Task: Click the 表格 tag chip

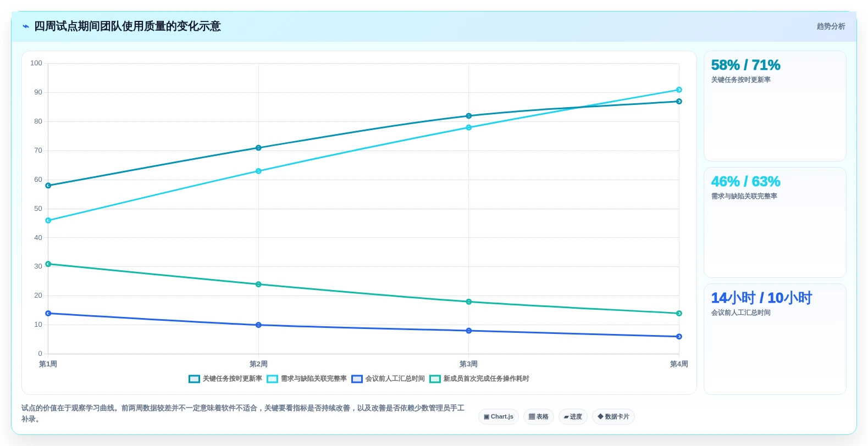Action: [539, 417]
